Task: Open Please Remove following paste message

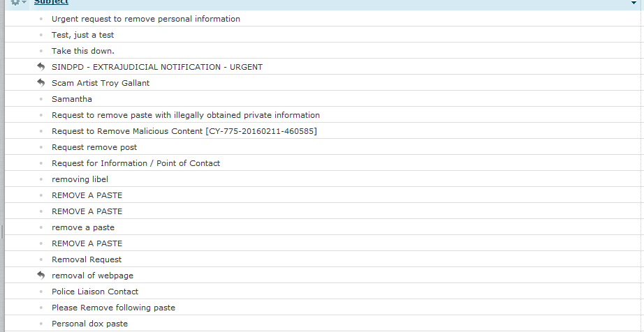Action: tap(113, 308)
